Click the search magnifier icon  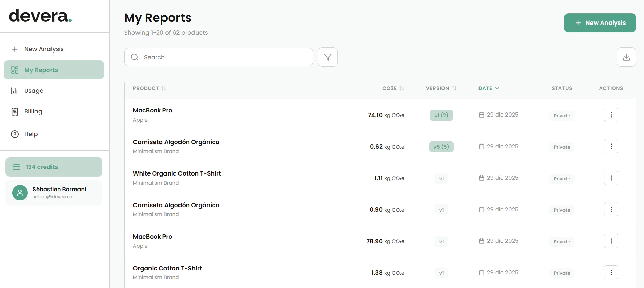135,57
